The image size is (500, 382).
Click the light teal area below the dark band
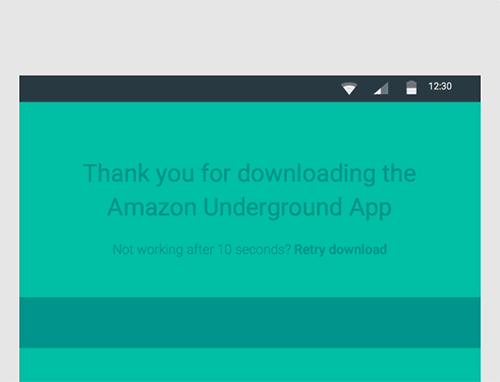pyautogui.click(x=250, y=365)
